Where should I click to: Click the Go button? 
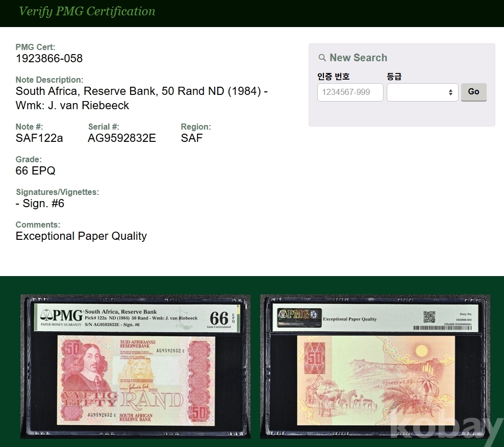point(473,92)
